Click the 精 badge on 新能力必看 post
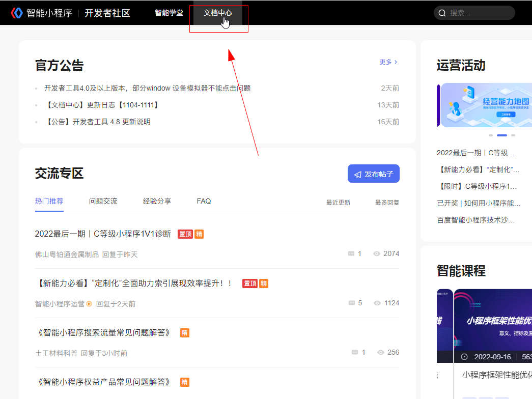This screenshot has width=532, height=399. pyautogui.click(x=264, y=283)
